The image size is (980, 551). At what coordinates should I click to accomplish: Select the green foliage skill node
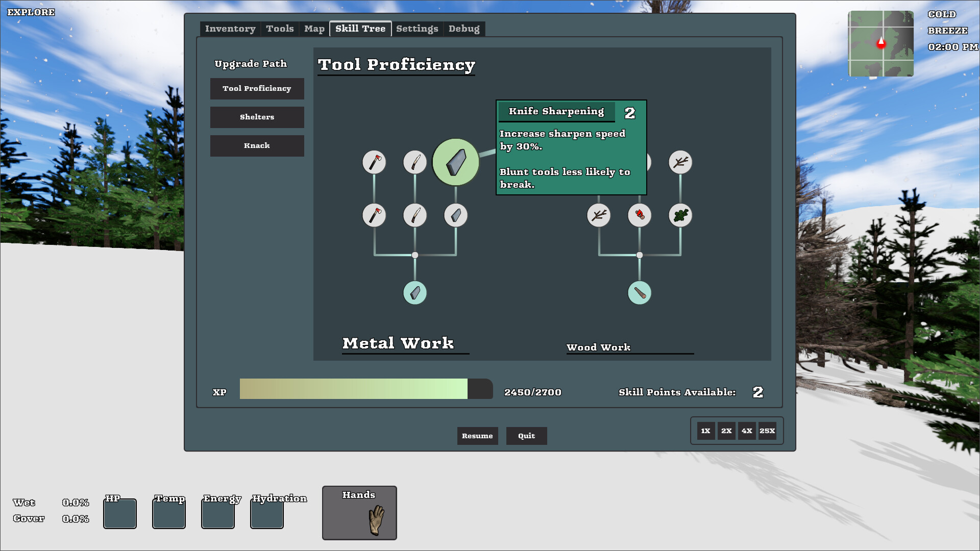pyautogui.click(x=680, y=215)
